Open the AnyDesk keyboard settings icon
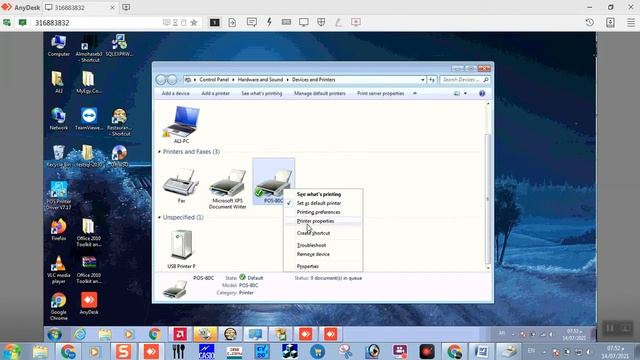The height and width of the screenshot is (360, 640). (x=286, y=22)
